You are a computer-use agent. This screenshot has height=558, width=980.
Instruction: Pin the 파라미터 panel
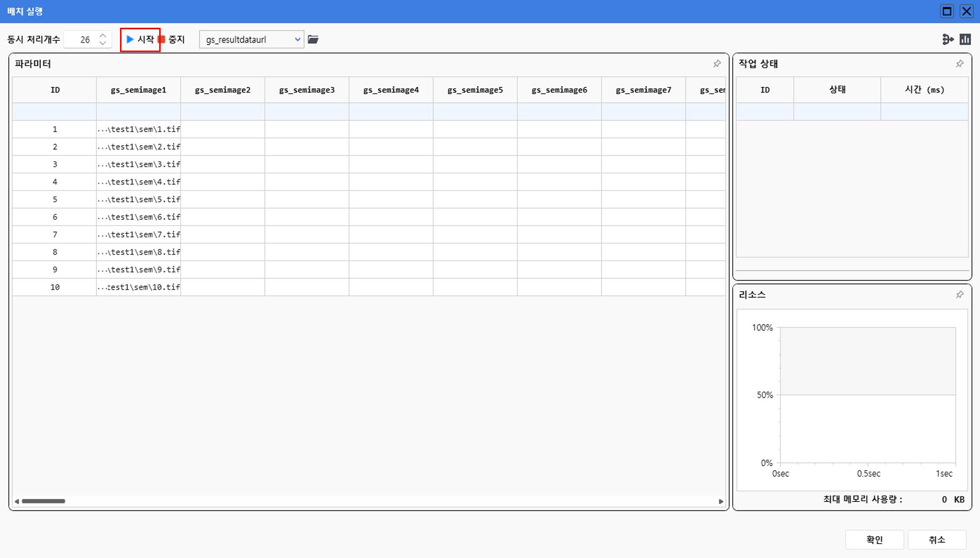point(717,63)
